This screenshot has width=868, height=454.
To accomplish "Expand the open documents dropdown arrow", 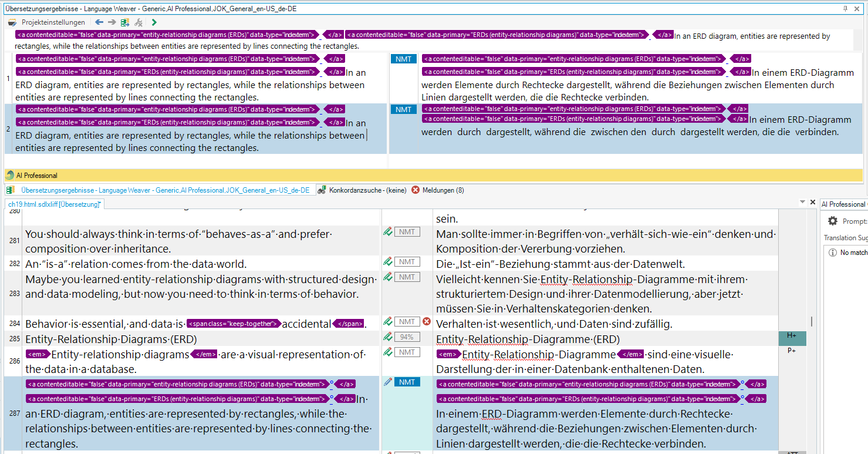I will pyautogui.click(x=802, y=202).
